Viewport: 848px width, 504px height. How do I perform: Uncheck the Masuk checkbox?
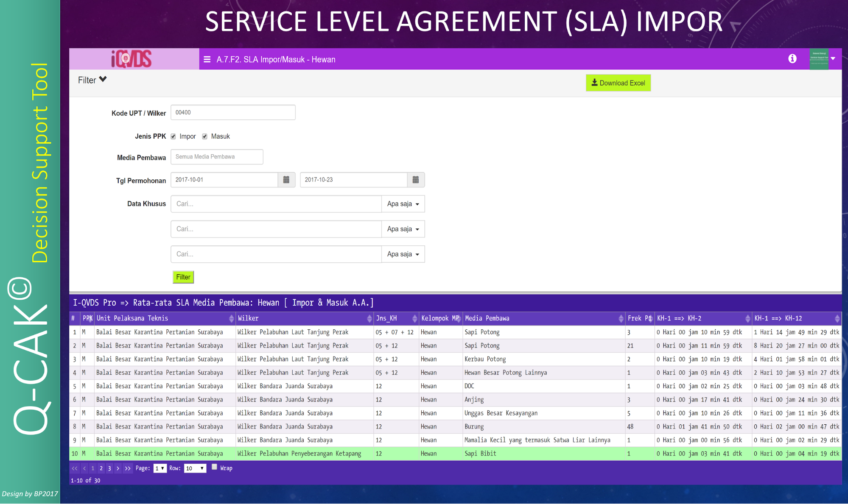pos(205,136)
